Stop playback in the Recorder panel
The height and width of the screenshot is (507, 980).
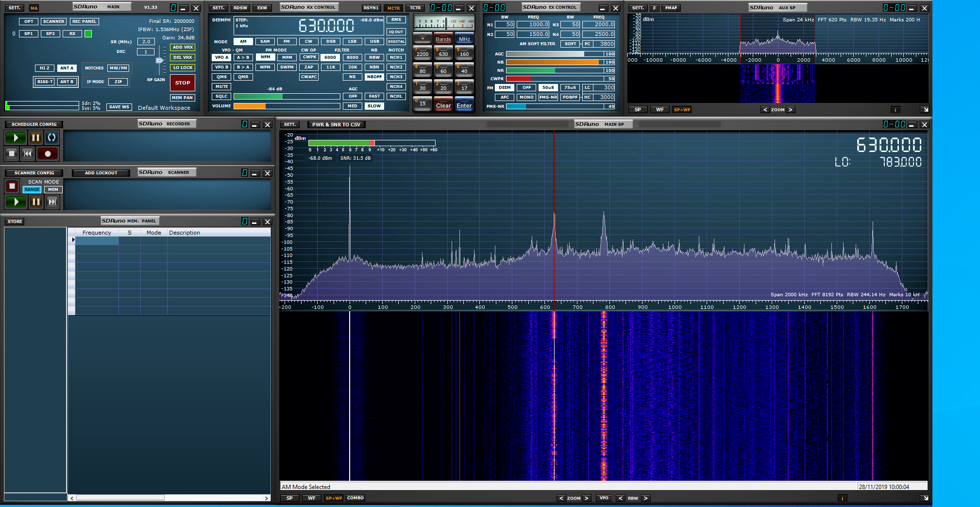pyautogui.click(x=12, y=154)
